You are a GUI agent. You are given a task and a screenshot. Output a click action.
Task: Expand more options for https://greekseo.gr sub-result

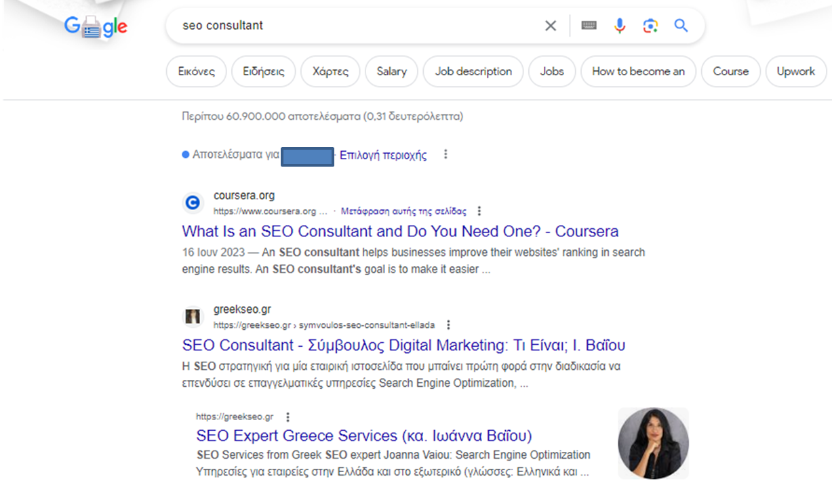(288, 417)
